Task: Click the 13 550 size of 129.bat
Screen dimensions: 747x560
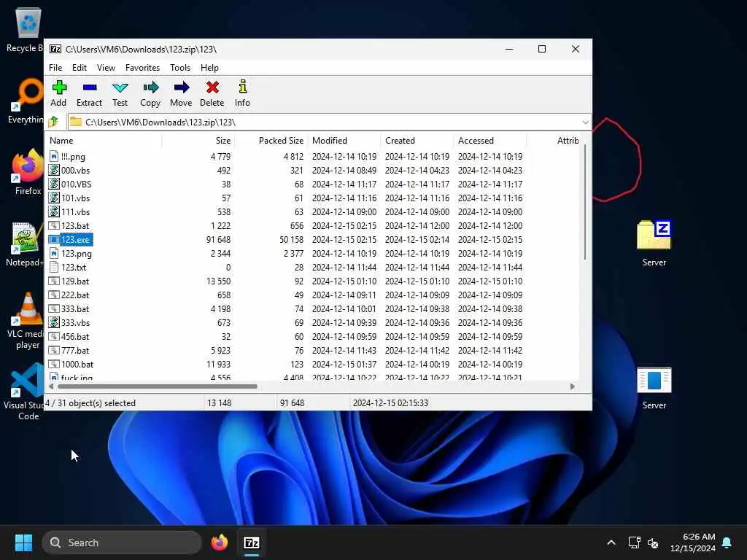Action: pos(218,281)
